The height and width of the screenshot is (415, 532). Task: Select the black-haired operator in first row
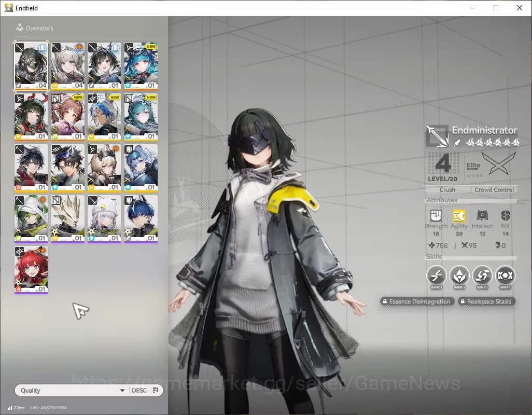tap(104, 66)
